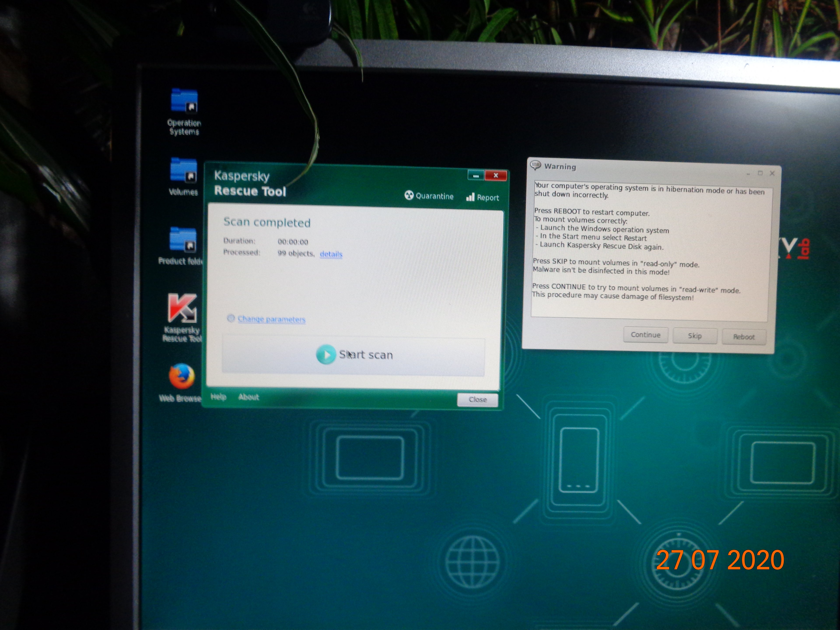840x630 pixels.
Task: Click Skip in the Warning dialog
Action: point(695,336)
